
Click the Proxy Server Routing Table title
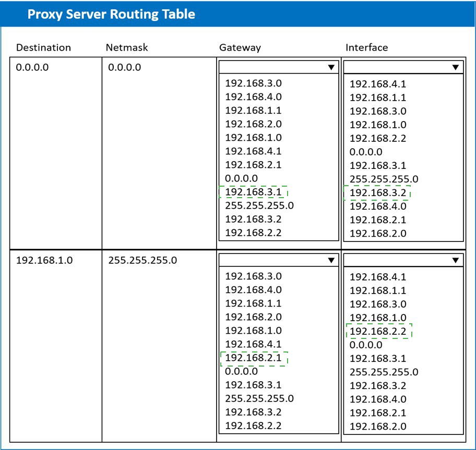[x=111, y=14]
